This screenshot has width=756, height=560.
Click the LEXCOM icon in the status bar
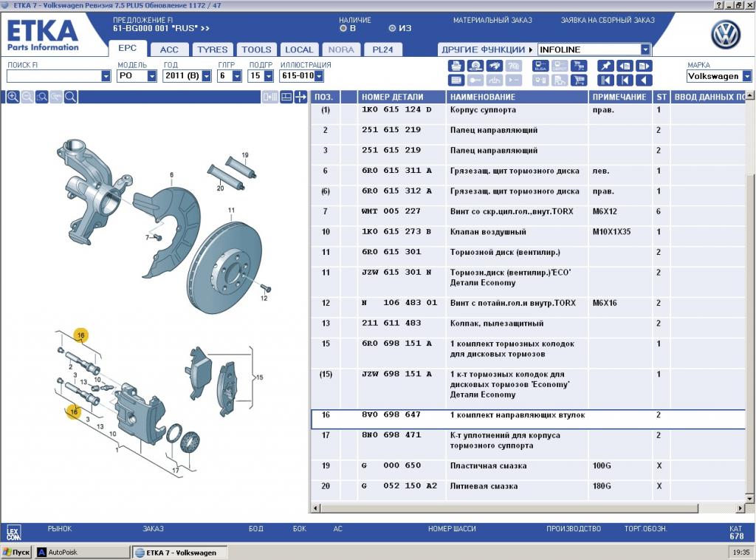coord(13,533)
